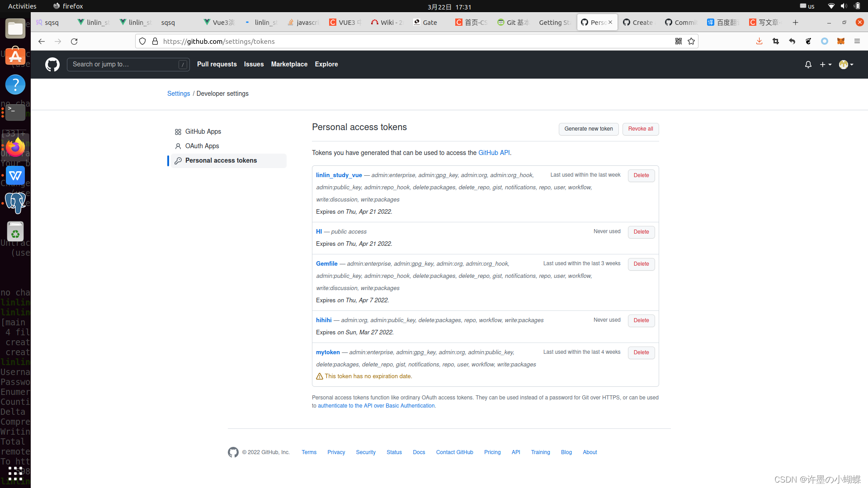Open Terminal from the Ubuntu dock
Image resolution: width=868 pixels, height=488 pixels.
[15, 112]
